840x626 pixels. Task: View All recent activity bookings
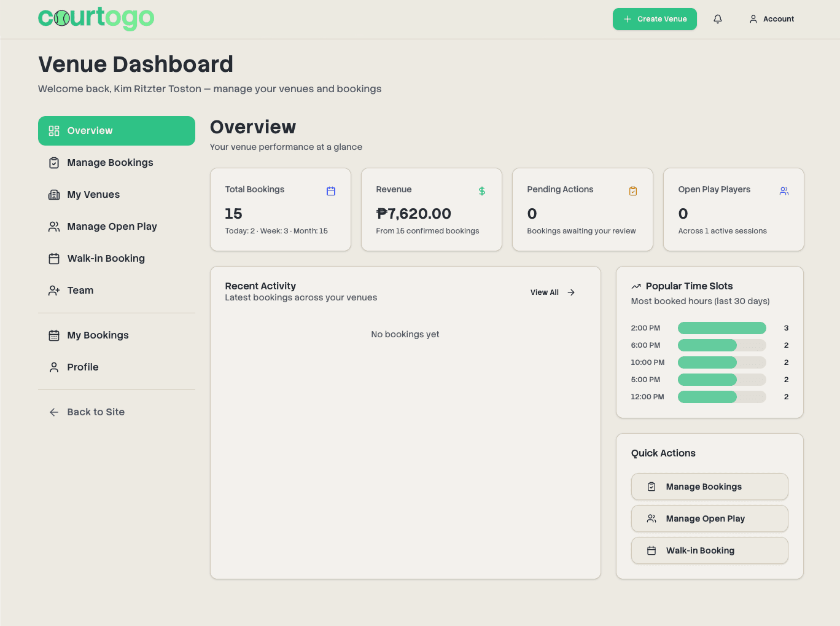coord(544,292)
